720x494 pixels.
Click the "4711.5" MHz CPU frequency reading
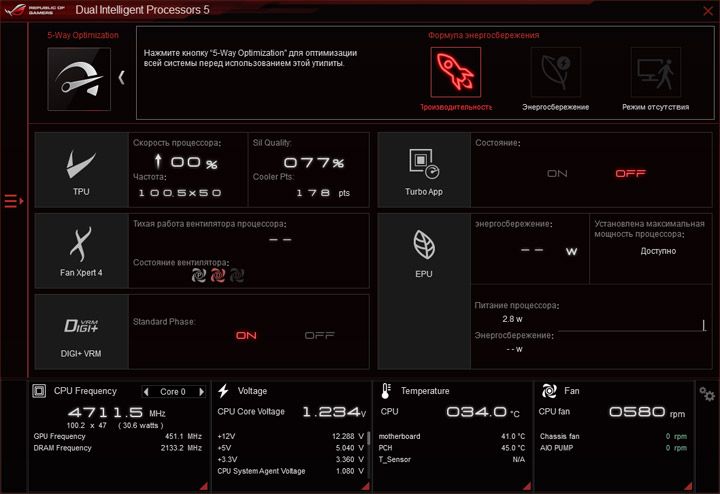coord(106,412)
